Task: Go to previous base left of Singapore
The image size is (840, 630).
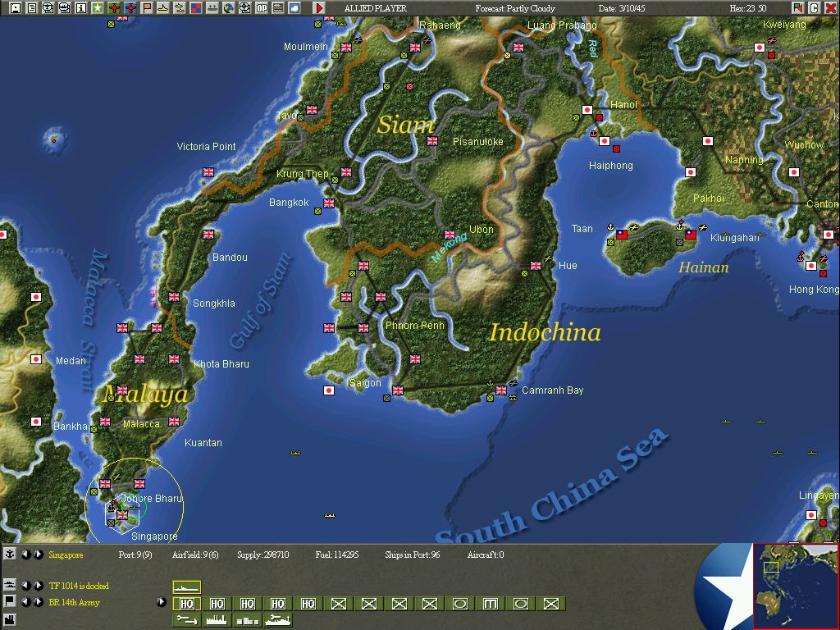Action: point(25,555)
